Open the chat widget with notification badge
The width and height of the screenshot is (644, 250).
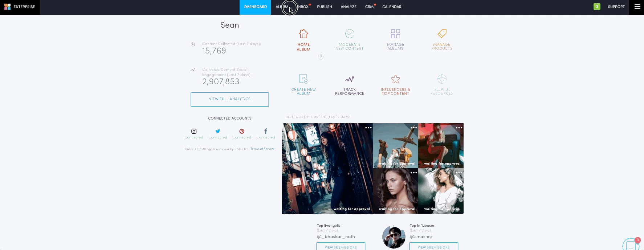631,245
